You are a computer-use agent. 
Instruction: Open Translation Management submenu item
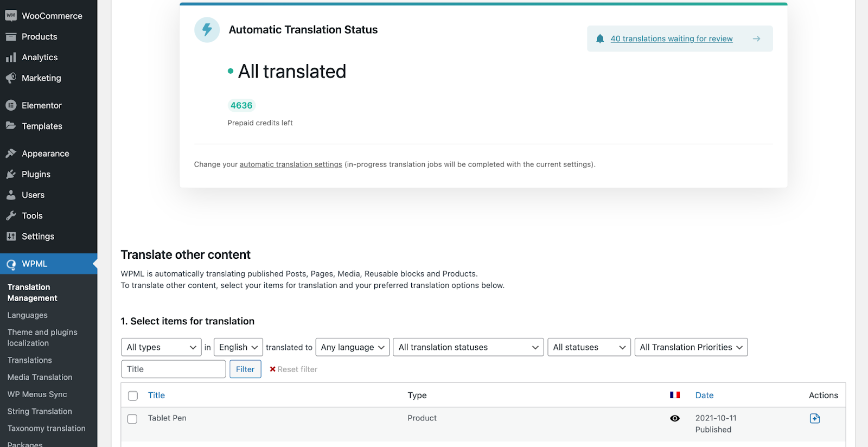click(x=33, y=292)
